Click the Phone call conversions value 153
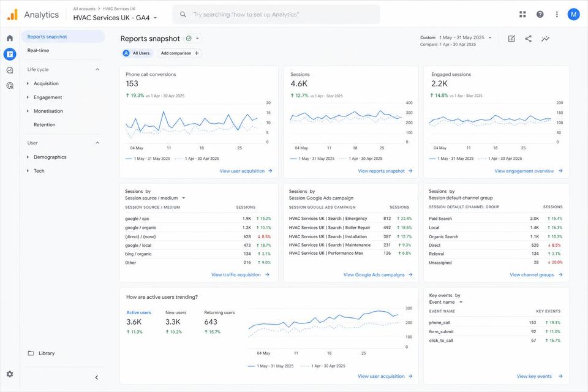The width and height of the screenshot is (588, 392). coord(132,84)
